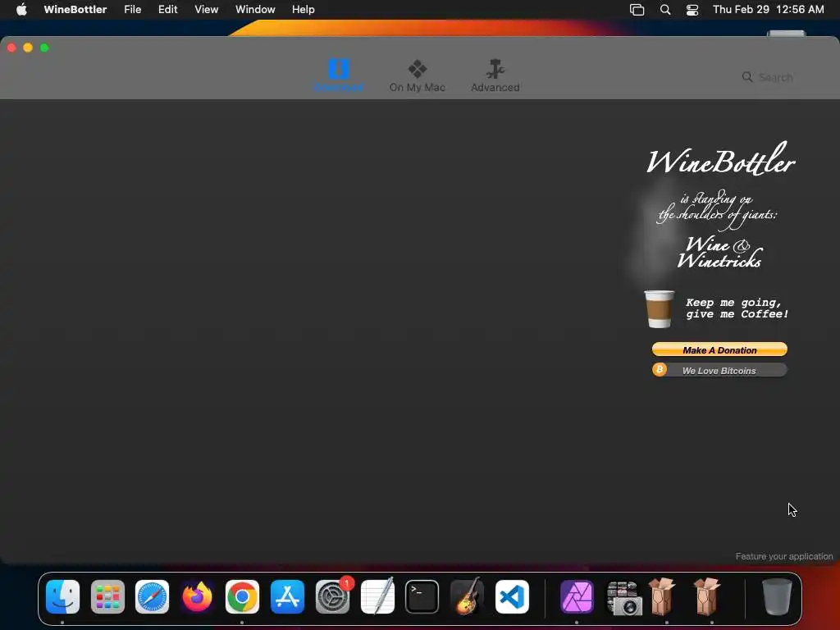
Task: Launch Safari from the Dock
Action: (x=152, y=597)
